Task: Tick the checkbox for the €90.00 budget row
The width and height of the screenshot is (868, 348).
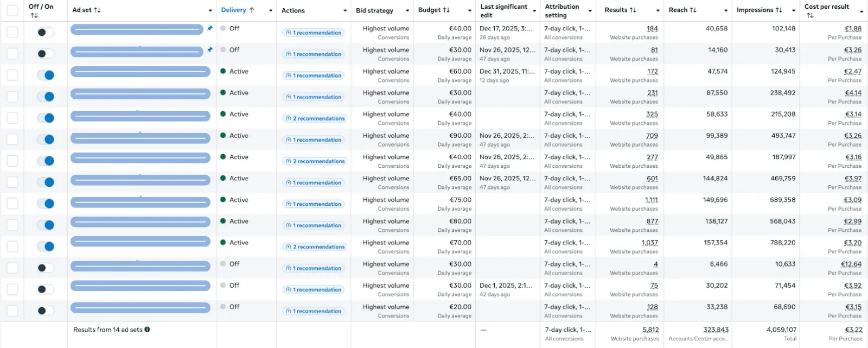Action: click(x=12, y=140)
